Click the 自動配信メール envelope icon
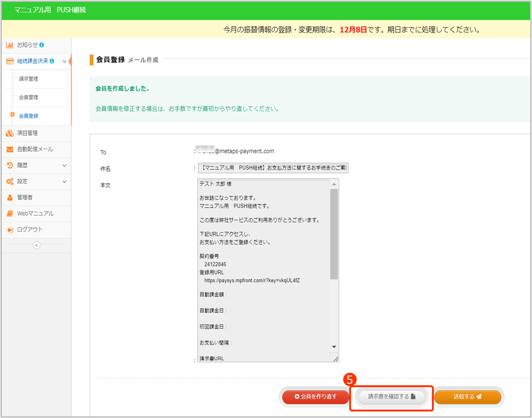This screenshot has height=418, width=532. 9,150
